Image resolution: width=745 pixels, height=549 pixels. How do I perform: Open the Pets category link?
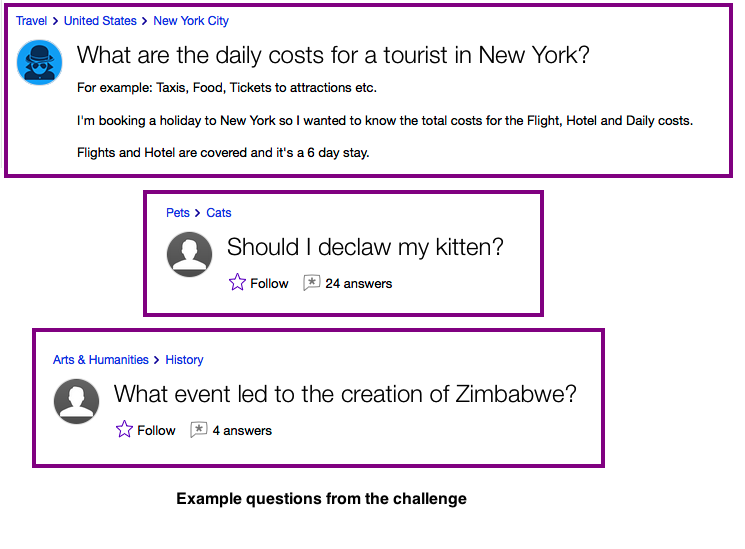point(178,213)
